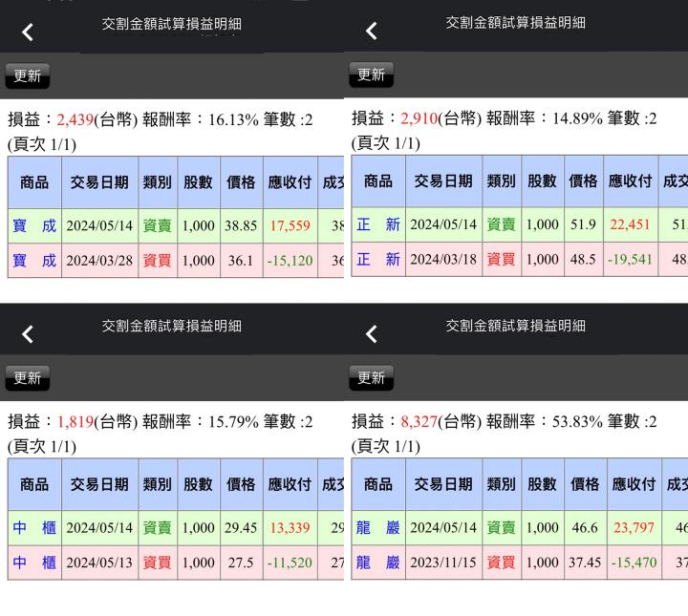Click 更新 button in 中櫃 panel
The width and height of the screenshot is (688, 616).
[27, 378]
